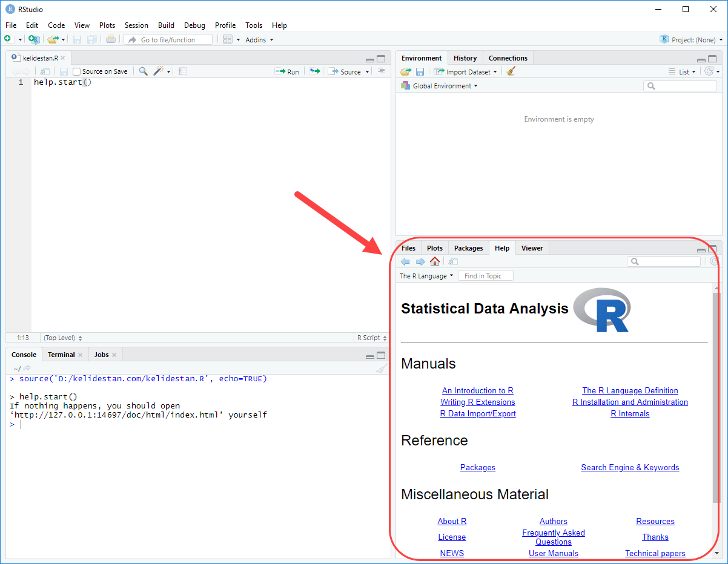Click the re-run previous code icon
The width and height of the screenshot is (728, 564).
(314, 71)
